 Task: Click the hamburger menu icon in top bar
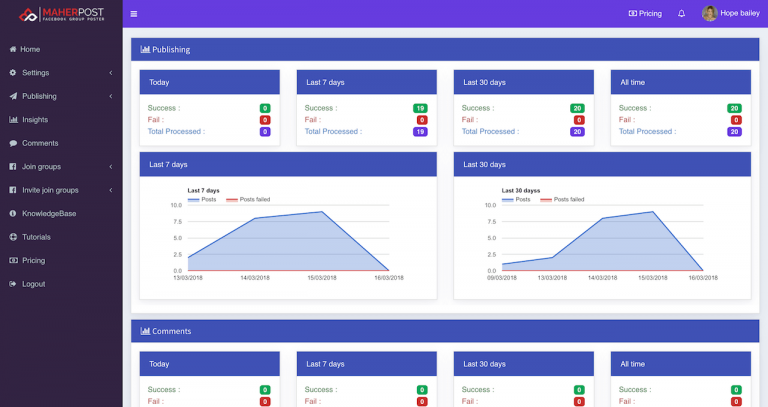click(134, 14)
